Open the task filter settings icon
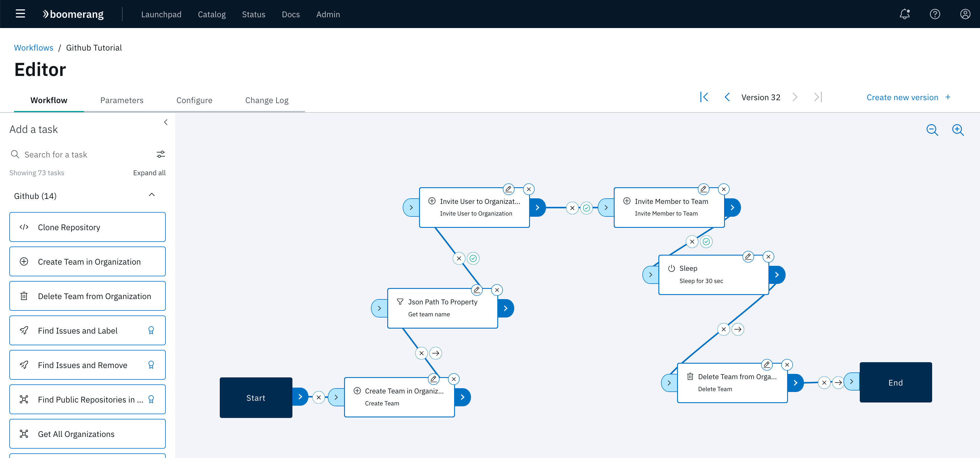The image size is (980, 458). (x=161, y=154)
